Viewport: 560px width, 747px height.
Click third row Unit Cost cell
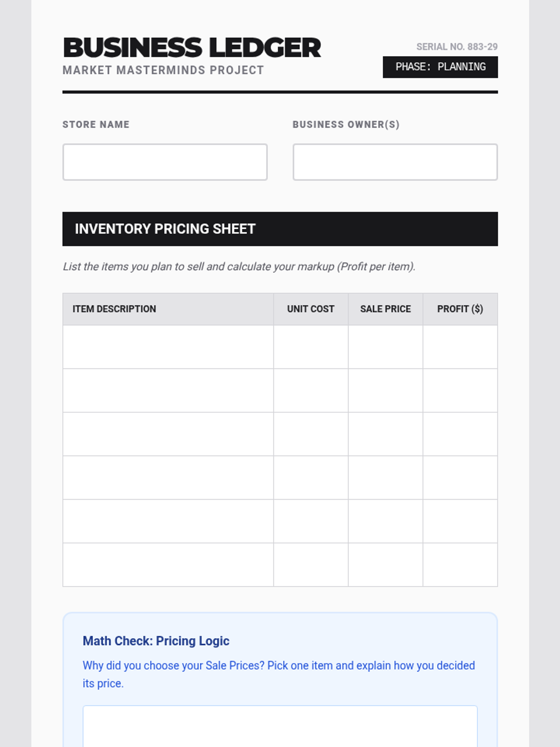pos(311,434)
